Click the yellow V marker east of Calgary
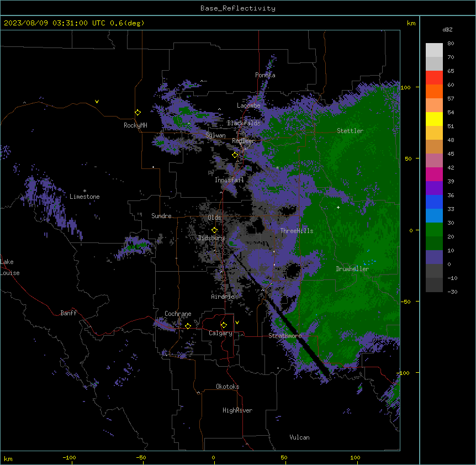476x465 pixels. (237, 323)
